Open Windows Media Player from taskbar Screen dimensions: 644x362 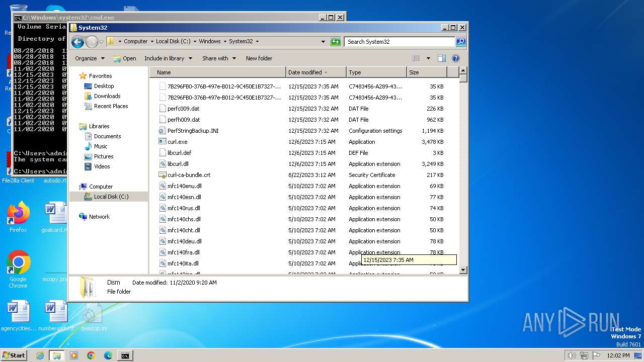click(x=74, y=355)
